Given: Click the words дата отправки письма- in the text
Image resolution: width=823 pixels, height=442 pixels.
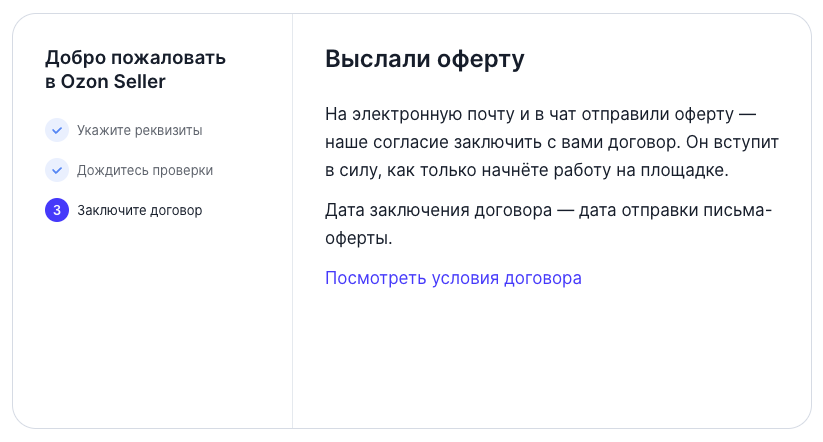Looking at the screenshot, I should [x=676, y=210].
